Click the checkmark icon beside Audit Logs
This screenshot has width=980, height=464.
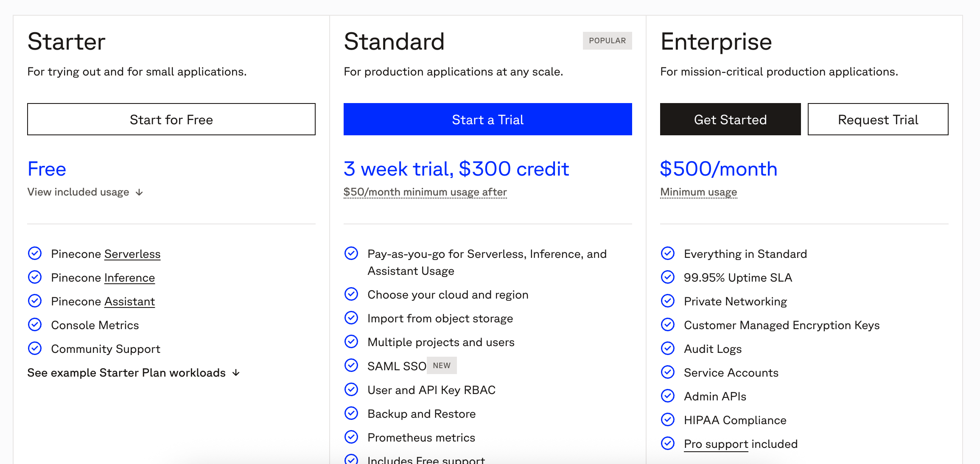pyautogui.click(x=668, y=348)
